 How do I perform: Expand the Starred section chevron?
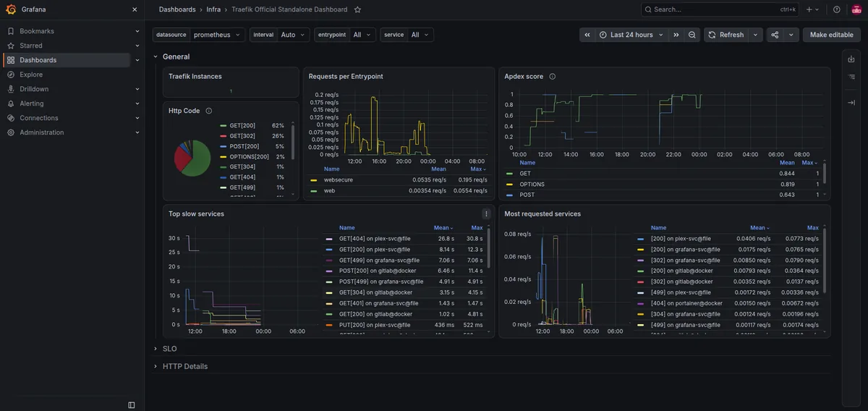point(137,46)
